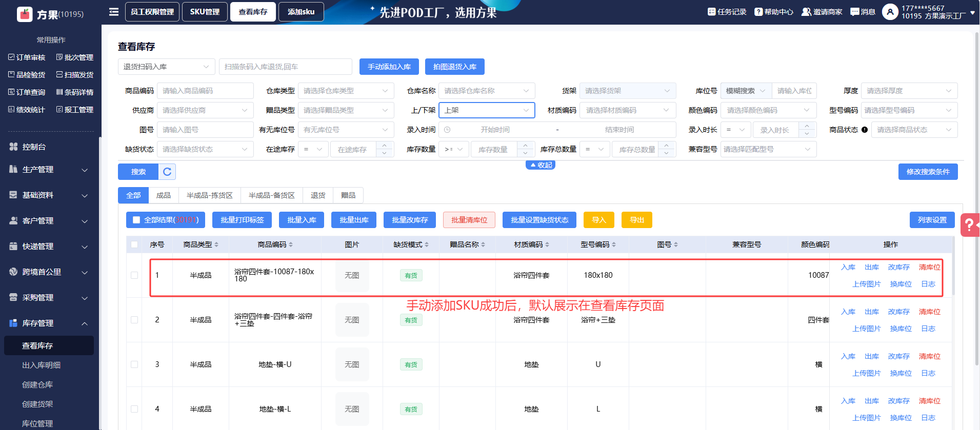Click the 方果 apple logo icon

25,14
